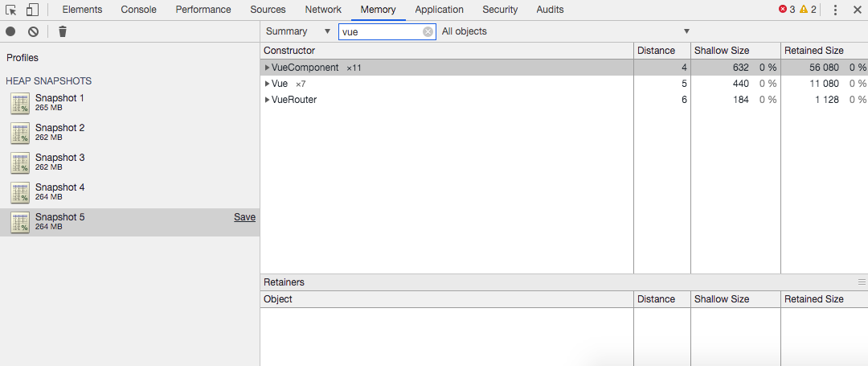Select Snapshot 2 icon
868x366 pixels.
[20, 133]
